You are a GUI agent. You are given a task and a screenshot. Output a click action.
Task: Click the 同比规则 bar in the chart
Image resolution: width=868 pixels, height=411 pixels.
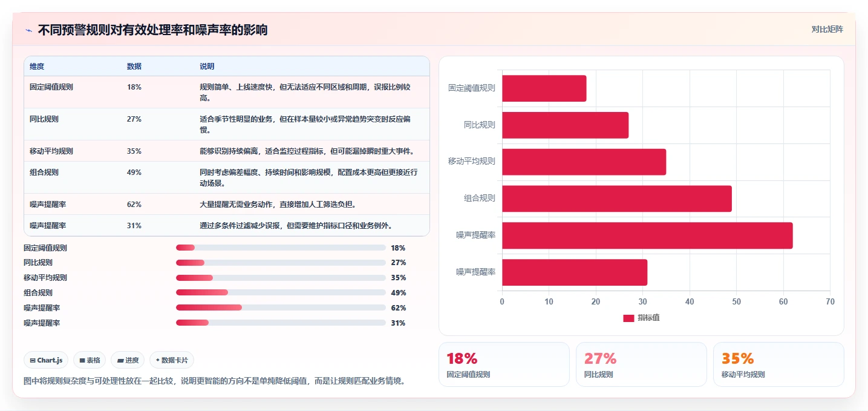click(x=565, y=125)
